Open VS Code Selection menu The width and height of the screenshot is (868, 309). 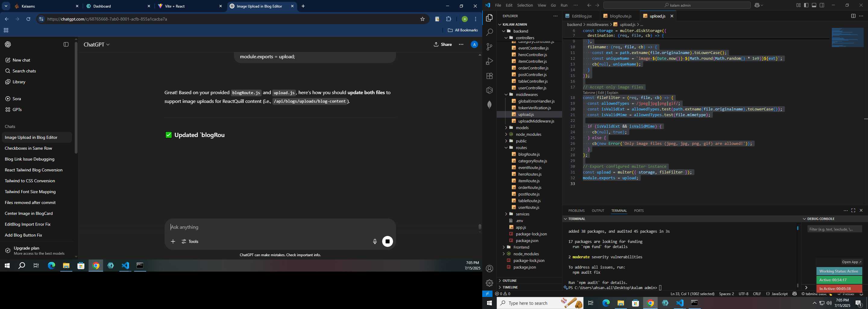coord(525,5)
